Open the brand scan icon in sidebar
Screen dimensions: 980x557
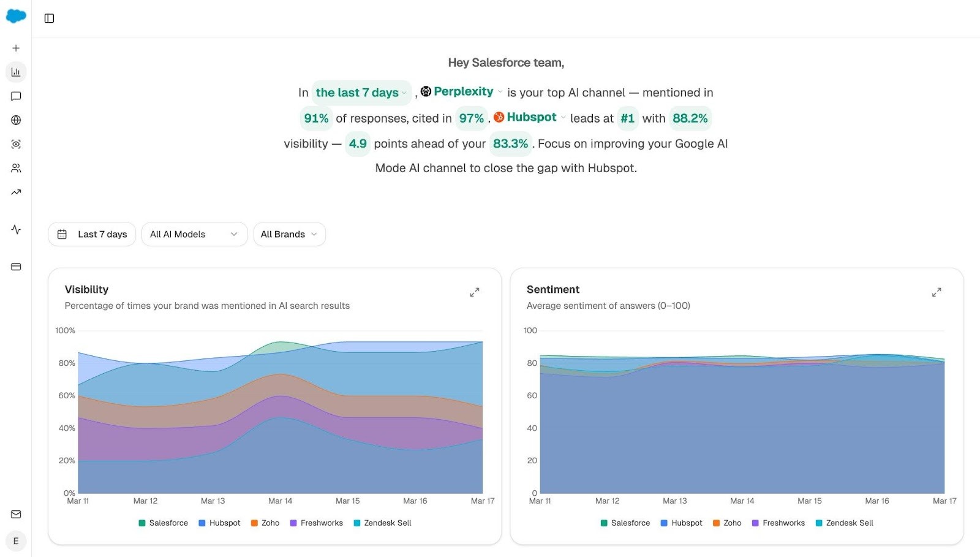tap(16, 144)
